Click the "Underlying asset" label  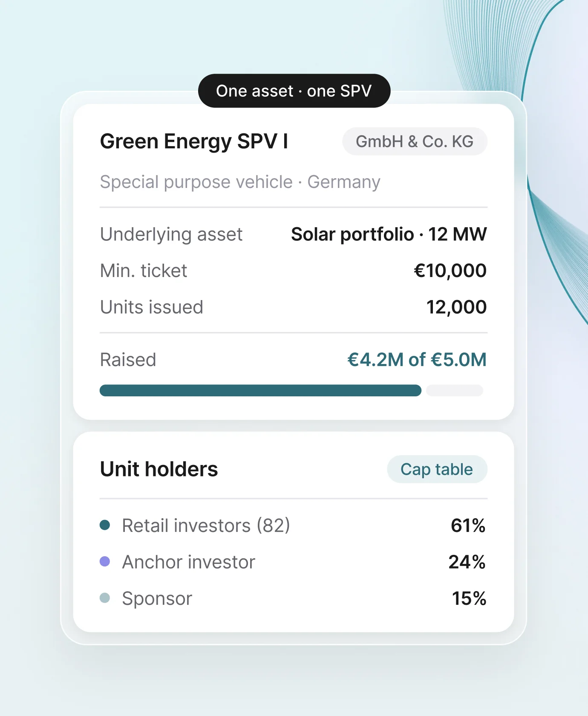coord(171,235)
